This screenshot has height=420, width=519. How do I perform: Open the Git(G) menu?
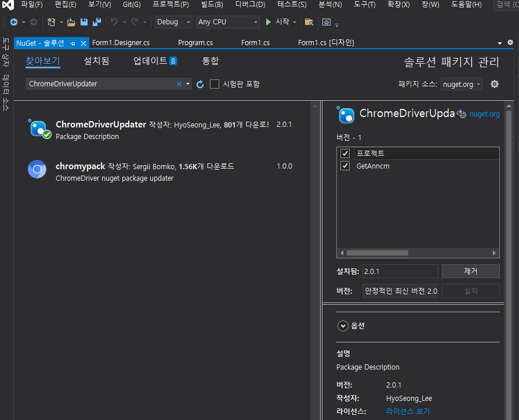132,5
